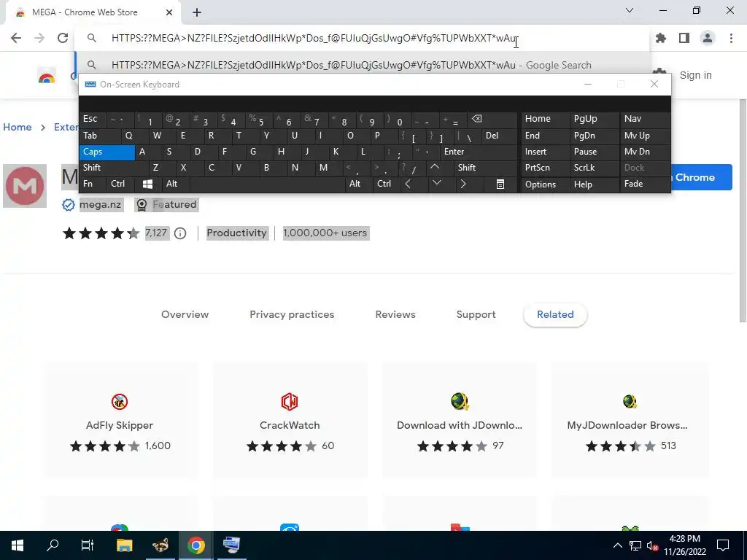The width and height of the screenshot is (747, 560).
Task: Open AdFly Skipper extension card
Action: point(120,420)
